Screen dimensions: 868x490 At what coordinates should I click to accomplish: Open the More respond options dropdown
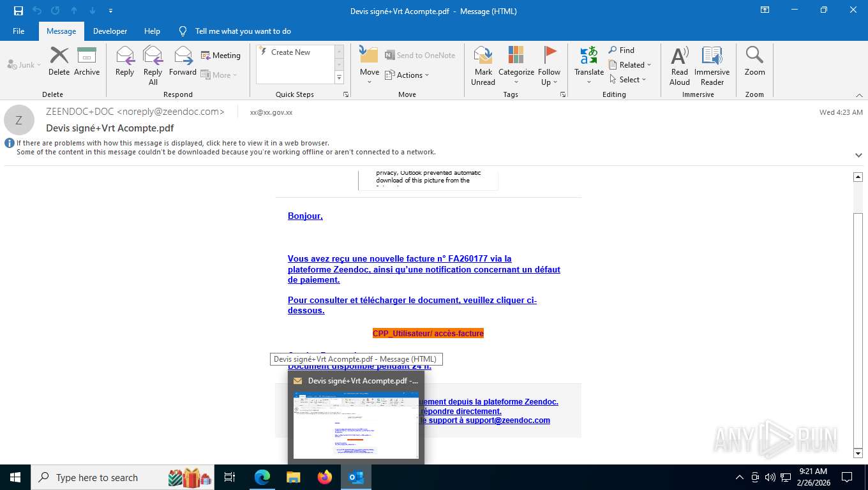(219, 75)
